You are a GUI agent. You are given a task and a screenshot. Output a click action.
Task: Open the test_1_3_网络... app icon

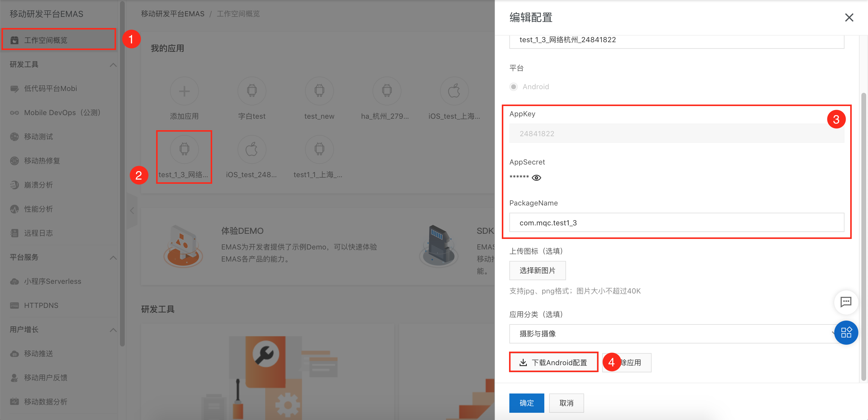pos(184,149)
